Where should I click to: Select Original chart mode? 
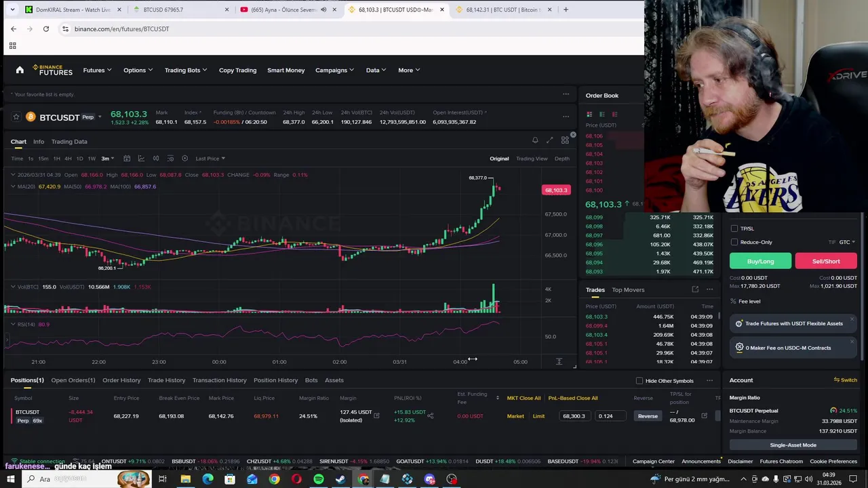click(x=499, y=159)
